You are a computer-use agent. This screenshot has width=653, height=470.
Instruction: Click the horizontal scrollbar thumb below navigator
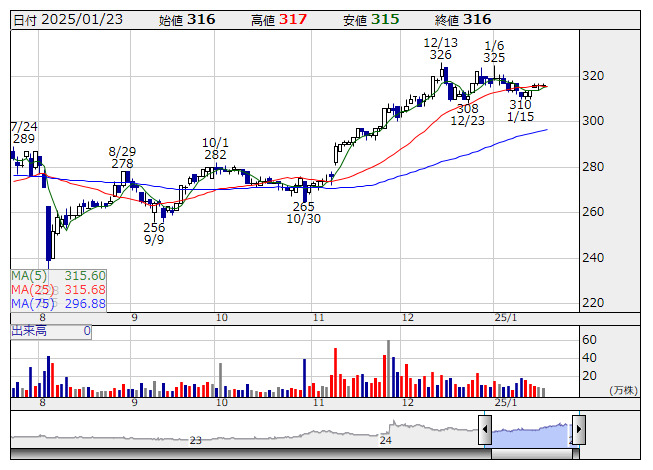click(531, 453)
